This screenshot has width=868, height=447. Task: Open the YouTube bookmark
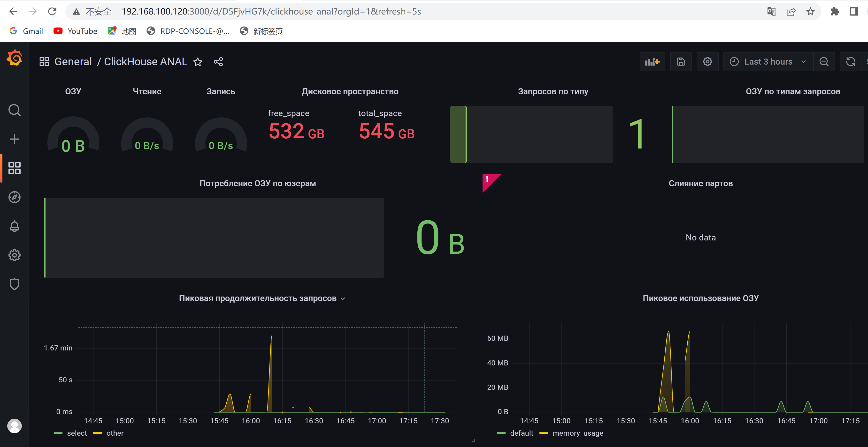tap(76, 31)
